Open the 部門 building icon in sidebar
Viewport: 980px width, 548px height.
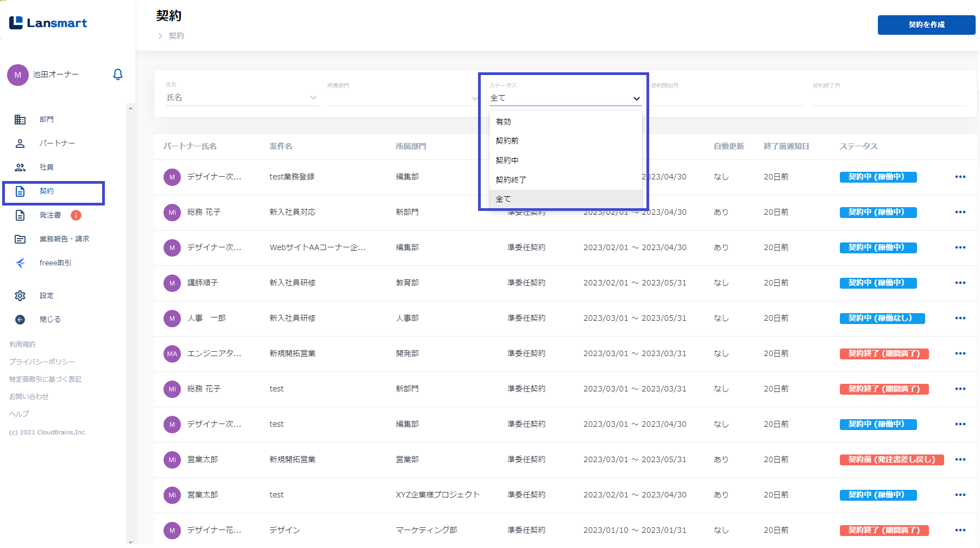(x=20, y=120)
